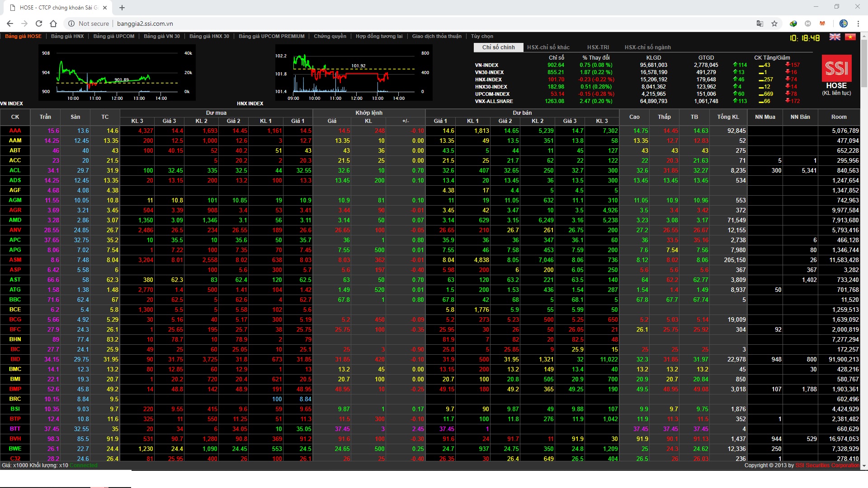The width and height of the screenshot is (868, 488).
Task: Click the red panda extension icon
Action: pyautogui.click(x=822, y=23)
